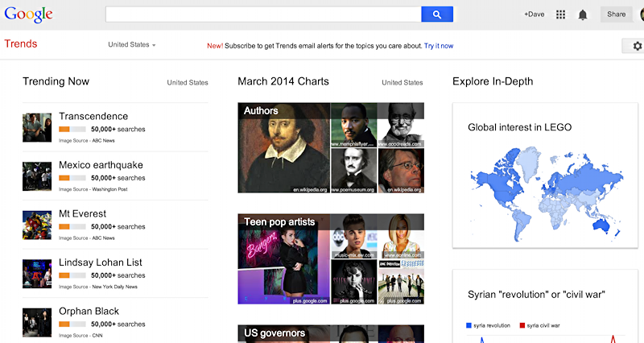Click the goodreads.com author portrait
Screen dimensions: 644x343
point(401,125)
